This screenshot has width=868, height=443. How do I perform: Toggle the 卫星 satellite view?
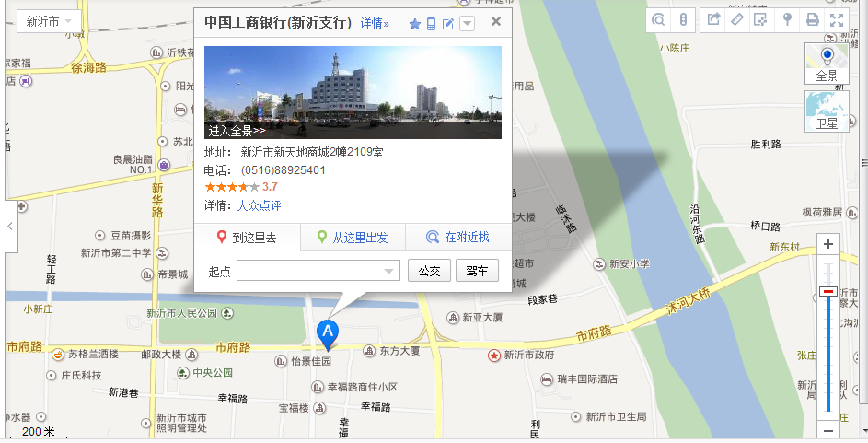click(827, 111)
